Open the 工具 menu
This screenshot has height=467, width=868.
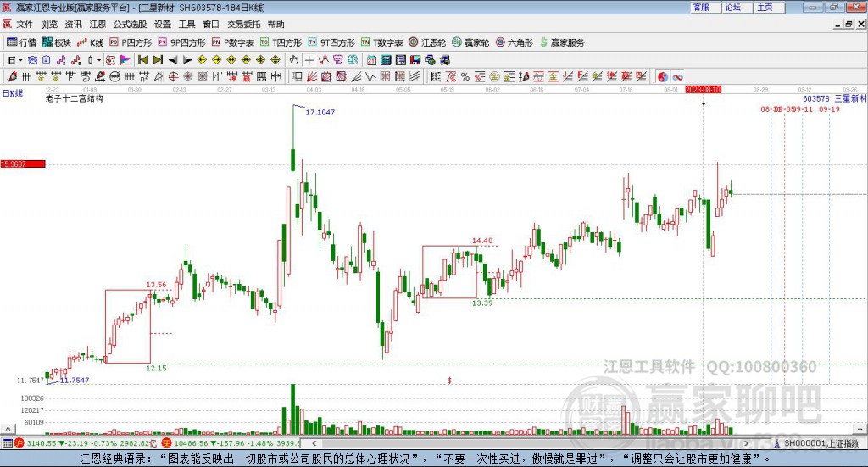pos(186,25)
